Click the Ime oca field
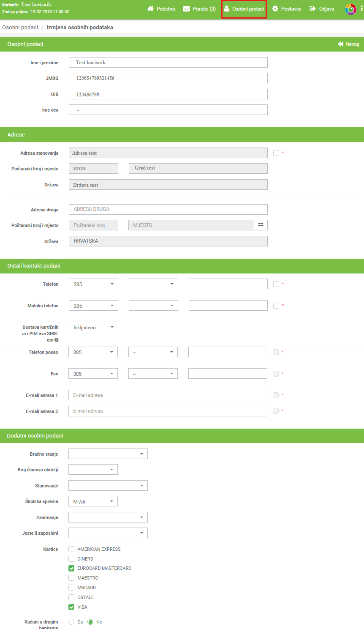 coord(168,109)
